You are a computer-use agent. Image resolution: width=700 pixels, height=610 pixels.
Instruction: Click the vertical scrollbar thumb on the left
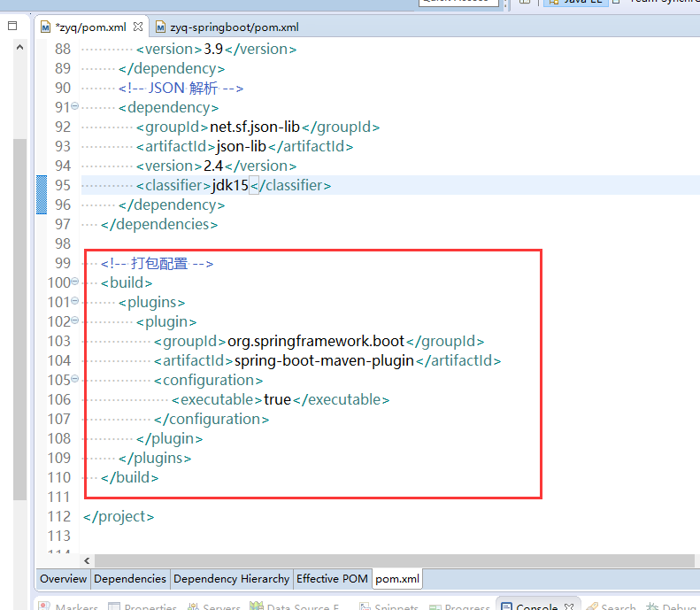click(x=19, y=320)
